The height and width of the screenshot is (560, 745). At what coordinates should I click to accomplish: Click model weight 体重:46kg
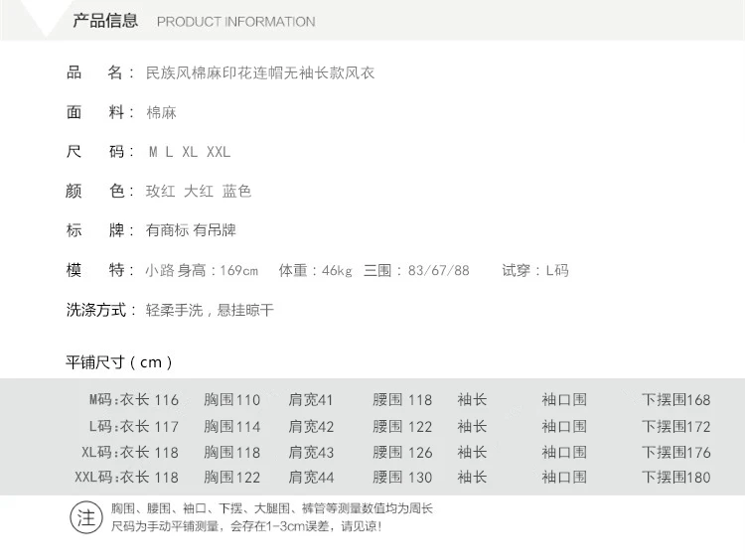[315, 270]
